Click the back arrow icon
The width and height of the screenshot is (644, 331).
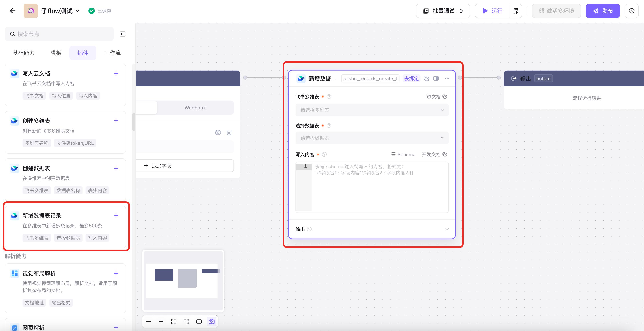12,11
